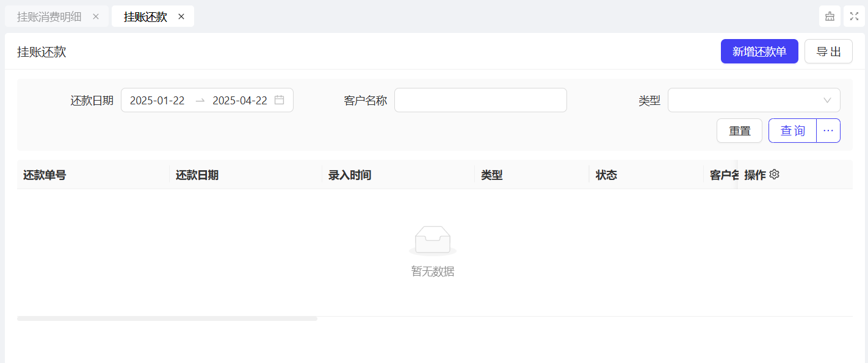Close the 挂账还款 tab
868x363 pixels.
pos(181,16)
